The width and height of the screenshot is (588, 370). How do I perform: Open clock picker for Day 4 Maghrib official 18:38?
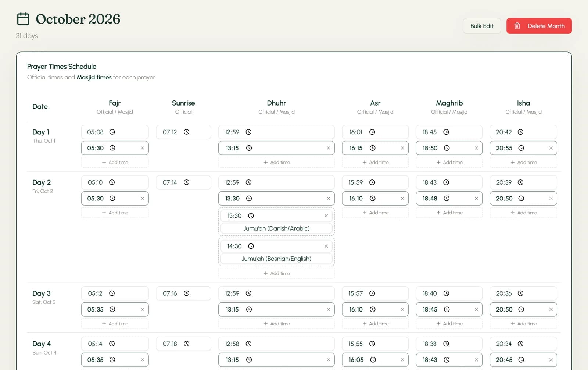(x=446, y=344)
